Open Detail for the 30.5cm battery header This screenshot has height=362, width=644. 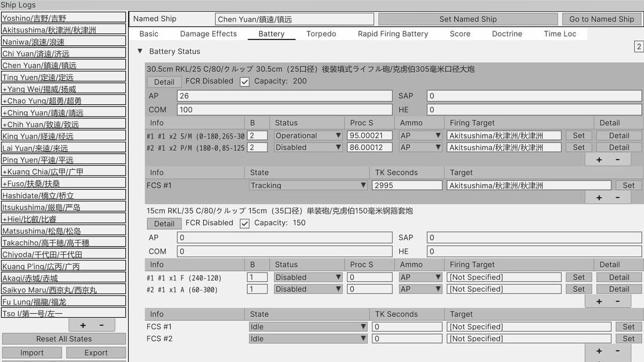tap(164, 82)
